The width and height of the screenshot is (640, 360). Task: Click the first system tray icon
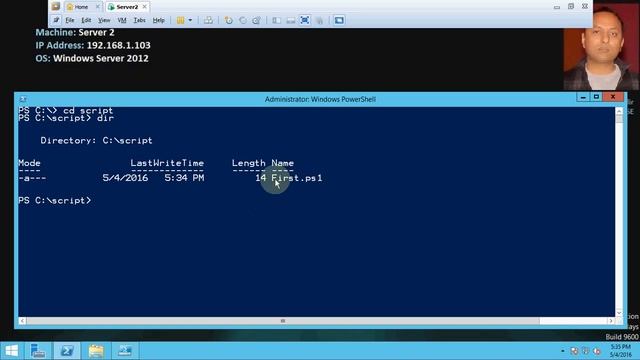pos(574,351)
